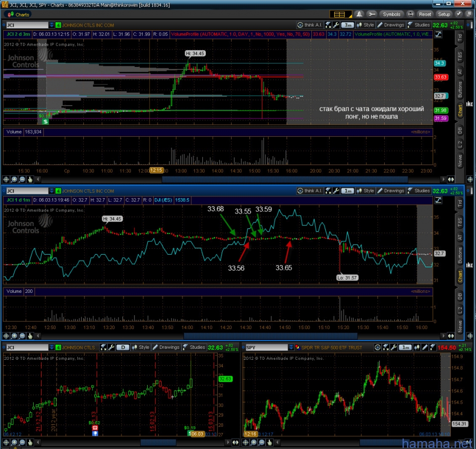Toggle the axis scale icon on middle chart
Image resolution: width=476 pixels, height=449 pixels.
(438, 200)
